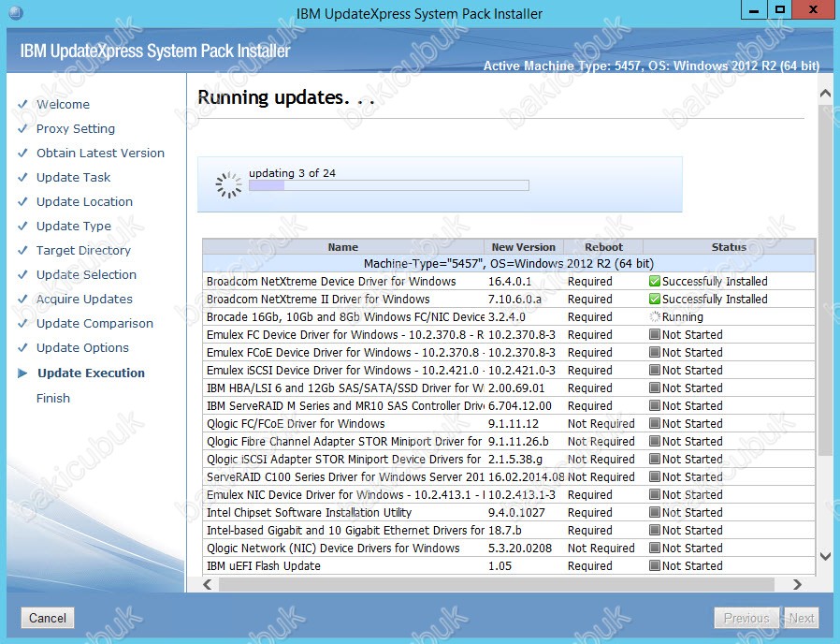840x644 pixels.
Task: Click the vertical scrollbar down arrow
Action: [825, 557]
